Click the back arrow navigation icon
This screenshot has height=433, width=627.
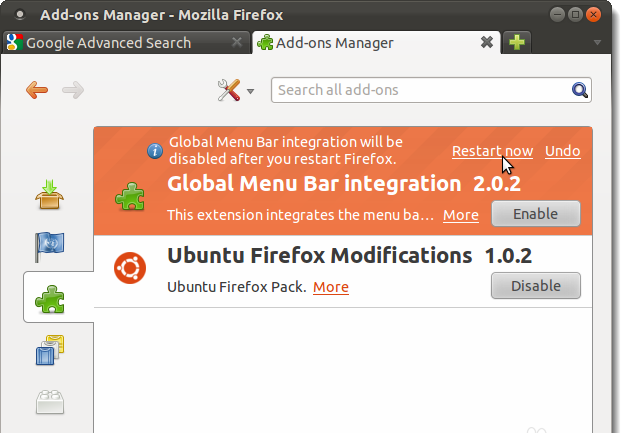click(37, 91)
